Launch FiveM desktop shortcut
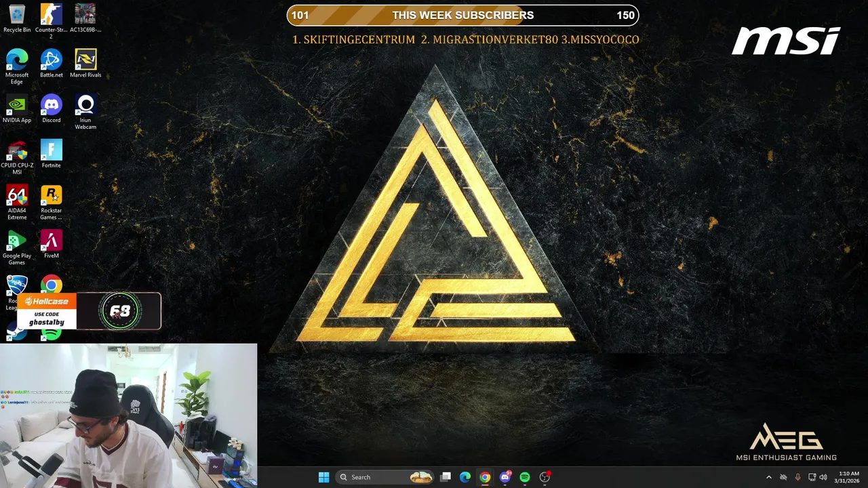This screenshot has width=868, height=488. (51, 244)
